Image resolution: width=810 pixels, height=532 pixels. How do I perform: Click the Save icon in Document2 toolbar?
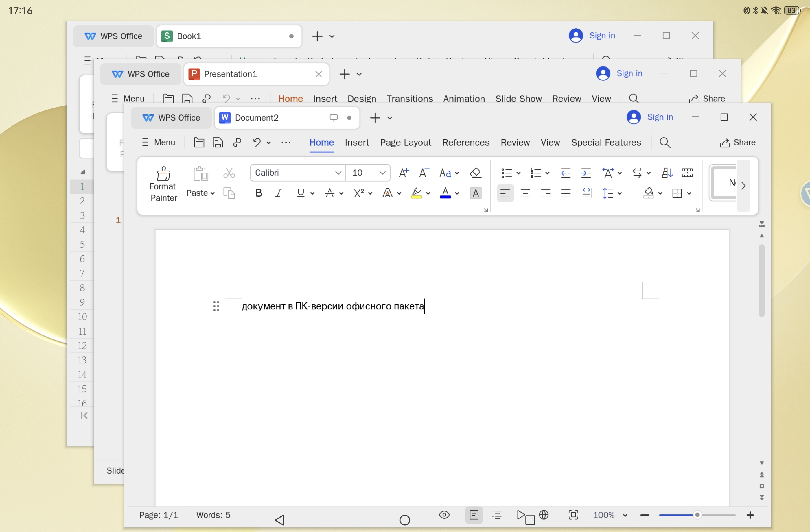point(218,143)
